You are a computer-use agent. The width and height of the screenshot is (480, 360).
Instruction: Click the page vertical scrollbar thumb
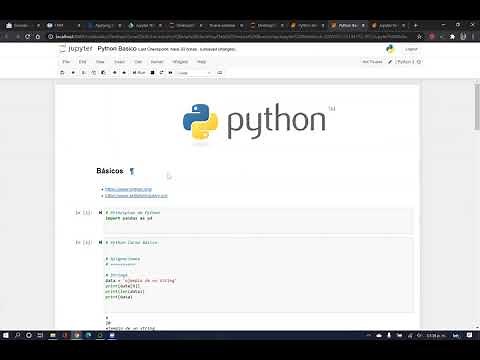[477, 107]
